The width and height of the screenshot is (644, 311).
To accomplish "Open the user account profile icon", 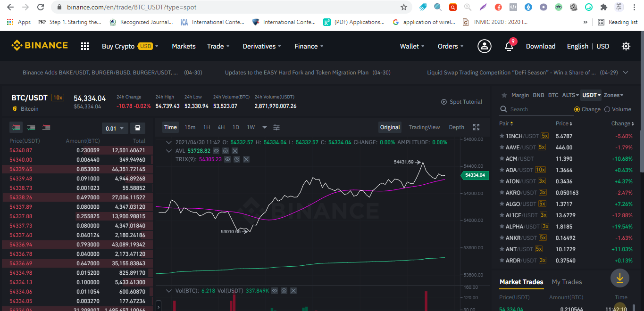I will coord(484,46).
